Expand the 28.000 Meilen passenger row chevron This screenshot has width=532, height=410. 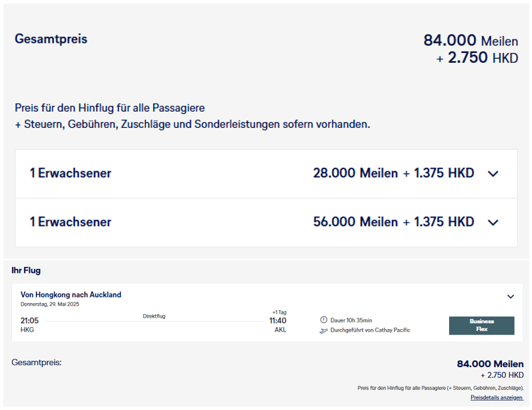tap(493, 174)
